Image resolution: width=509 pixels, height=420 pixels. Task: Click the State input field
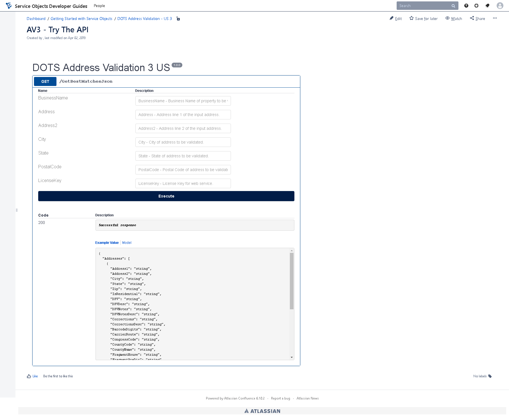point(183,156)
